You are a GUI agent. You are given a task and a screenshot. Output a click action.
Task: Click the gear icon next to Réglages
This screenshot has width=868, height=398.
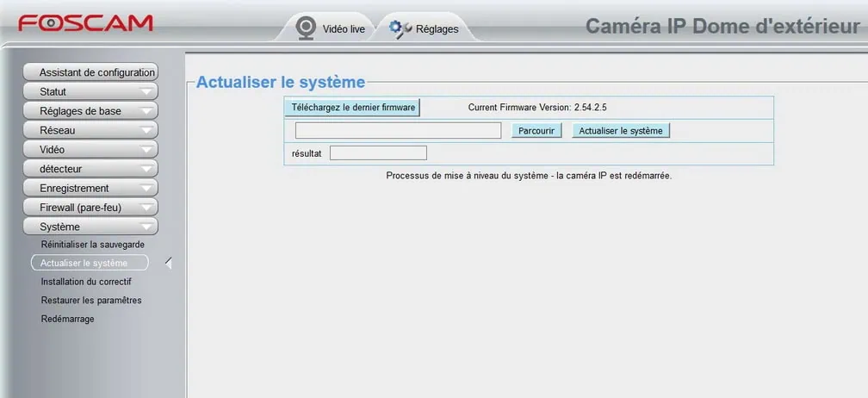400,28
